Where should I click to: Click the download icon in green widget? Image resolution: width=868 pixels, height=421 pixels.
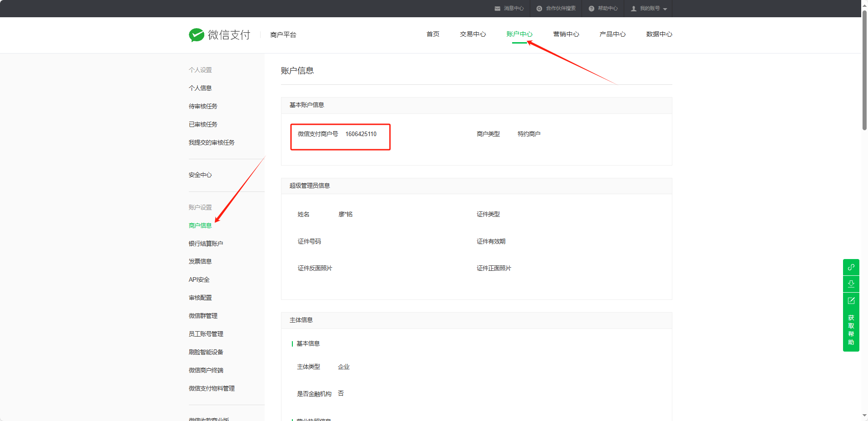851,284
